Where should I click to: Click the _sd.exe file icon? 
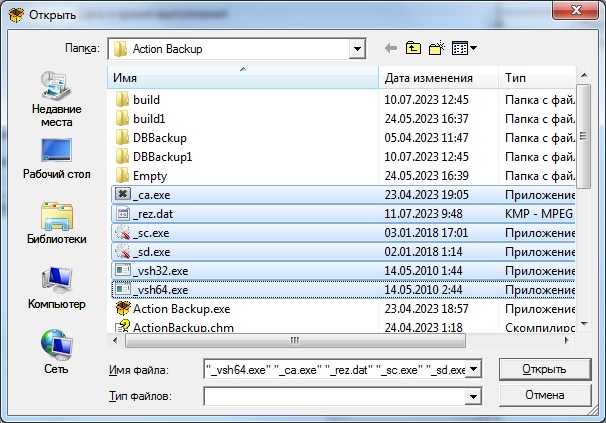click(x=123, y=251)
